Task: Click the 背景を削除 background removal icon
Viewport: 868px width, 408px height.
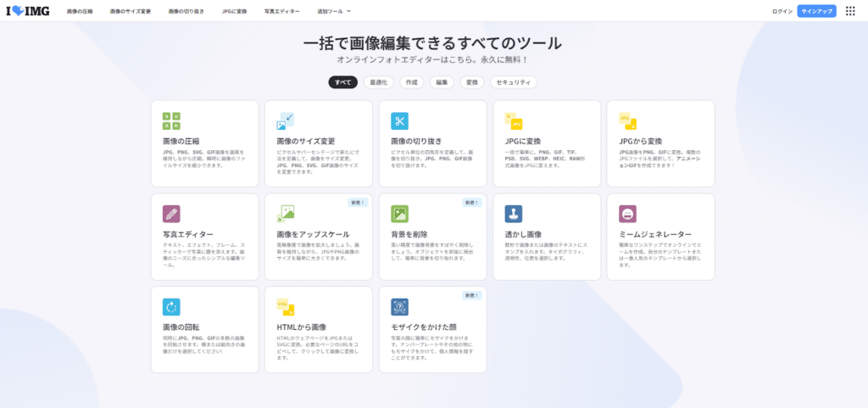Action: coord(399,214)
